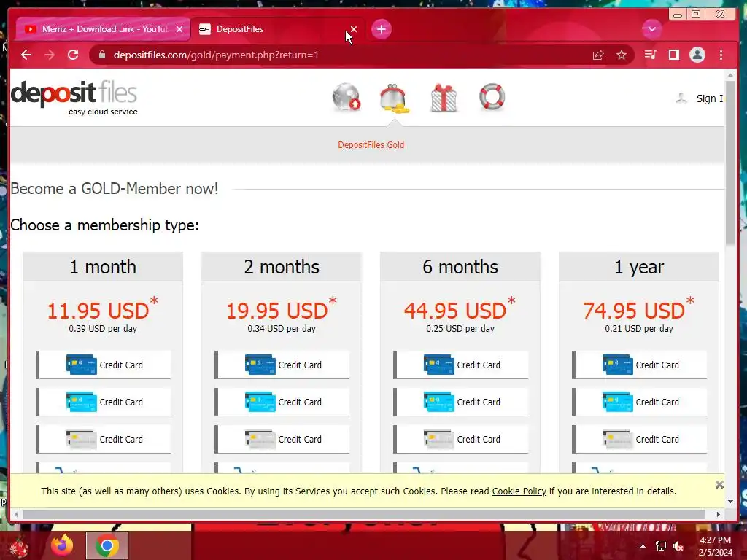Open a new tab with the plus button
This screenshot has height=560, width=747.
[x=381, y=29]
